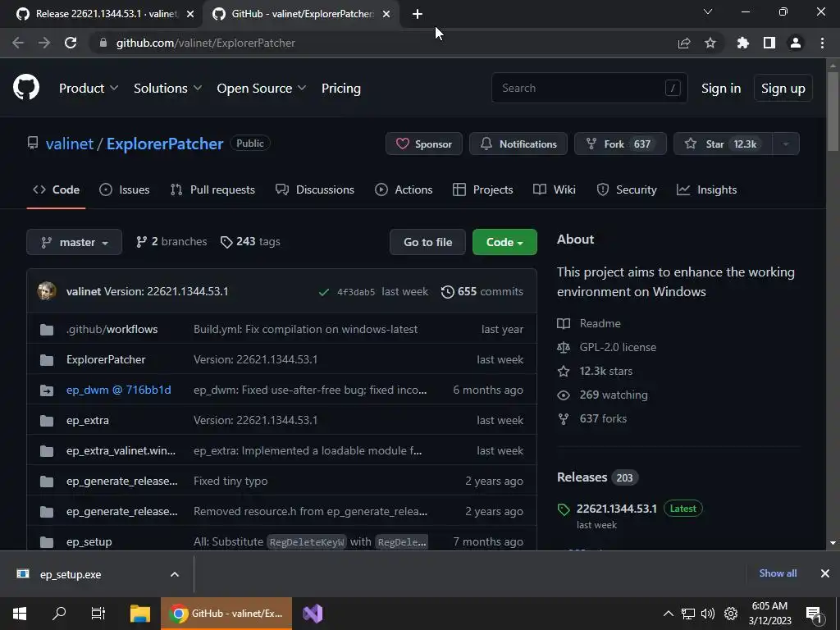Open the Discussions tab
Image resolution: width=840 pixels, height=630 pixels.
[x=314, y=189]
